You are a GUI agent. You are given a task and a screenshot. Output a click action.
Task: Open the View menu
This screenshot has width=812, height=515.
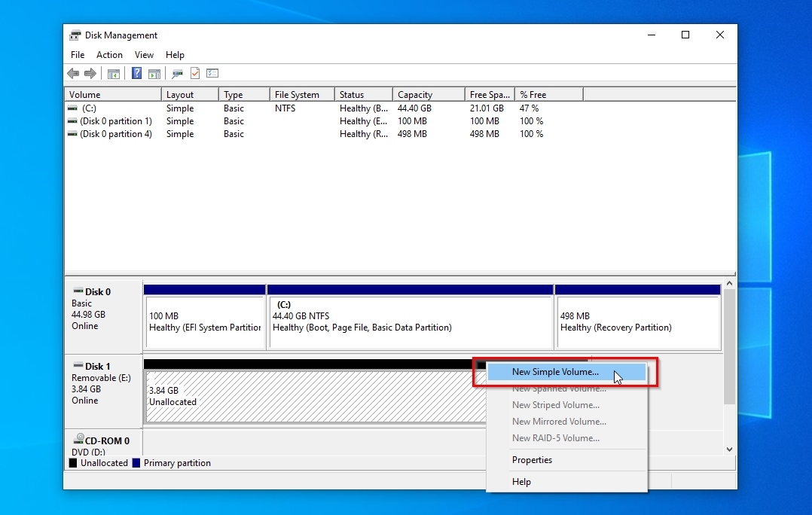[144, 55]
